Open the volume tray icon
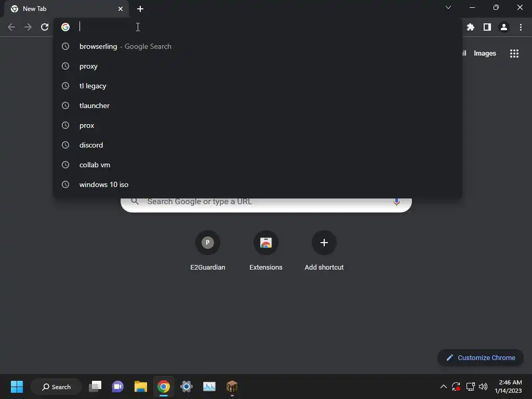 click(483, 387)
